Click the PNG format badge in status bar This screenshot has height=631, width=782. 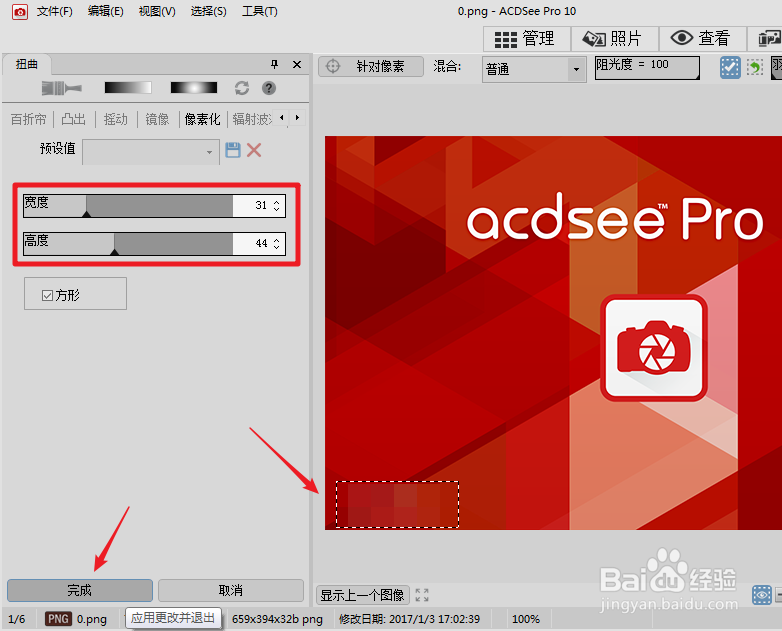(x=58, y=619)
